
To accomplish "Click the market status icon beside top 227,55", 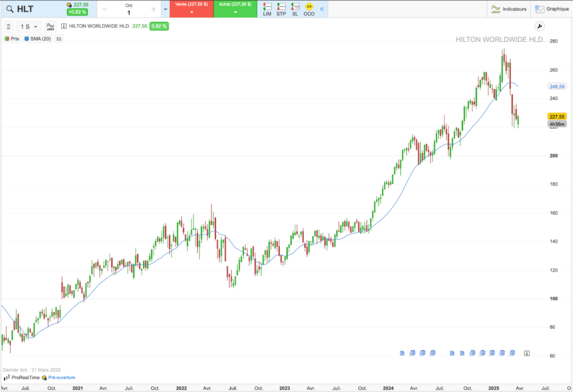I will (x=69, y=4).
